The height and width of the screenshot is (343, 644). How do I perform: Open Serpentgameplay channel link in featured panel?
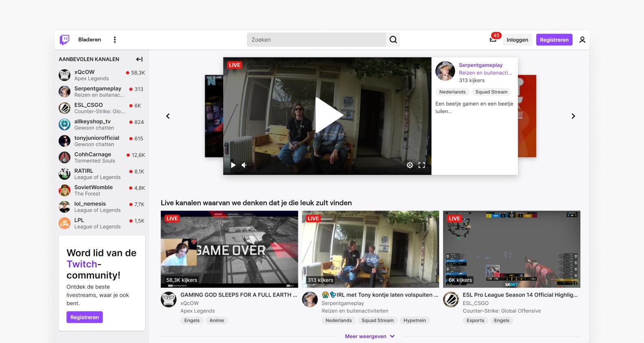pyautogui.click(x=480, y=65)
